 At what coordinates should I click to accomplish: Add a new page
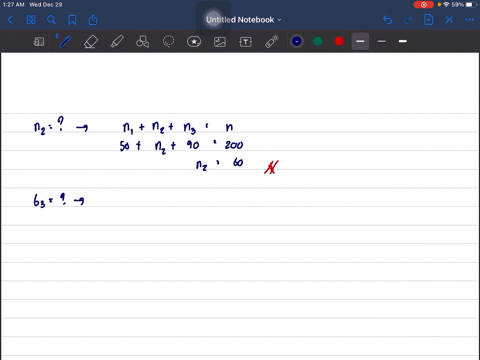pos(428,20)
